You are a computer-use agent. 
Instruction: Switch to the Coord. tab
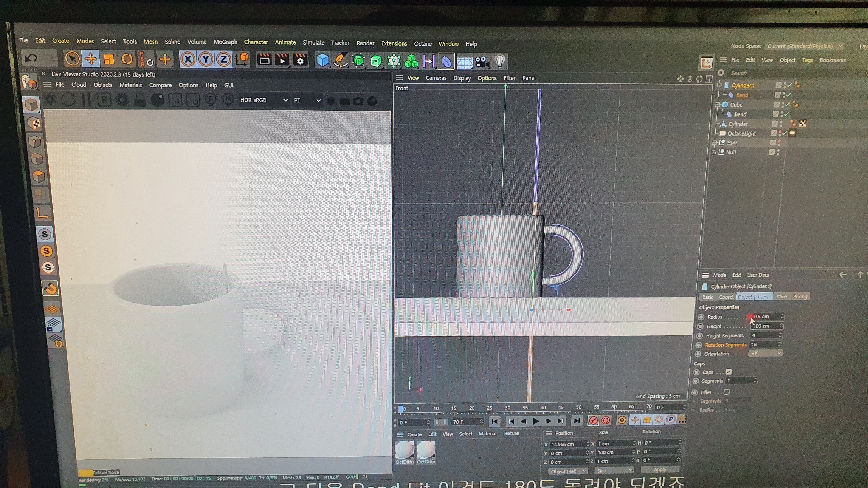tap(726, 297)
